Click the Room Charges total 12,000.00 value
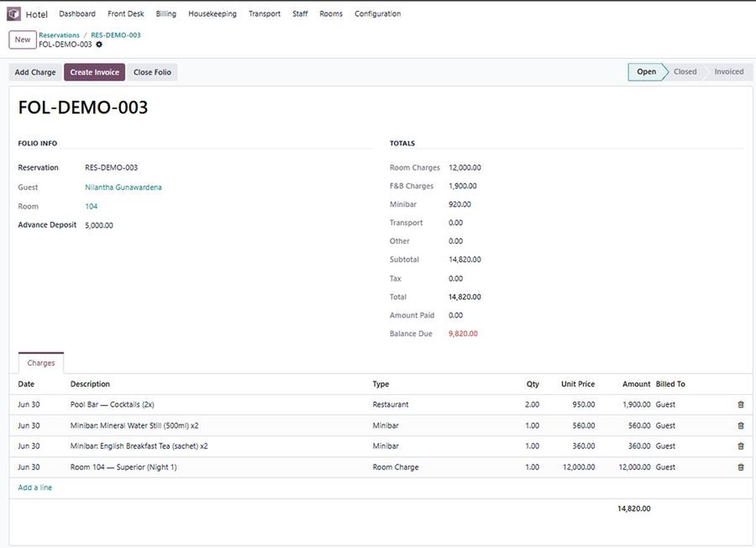The width and height of the screenshot is (756, 548). coord(465,167)
